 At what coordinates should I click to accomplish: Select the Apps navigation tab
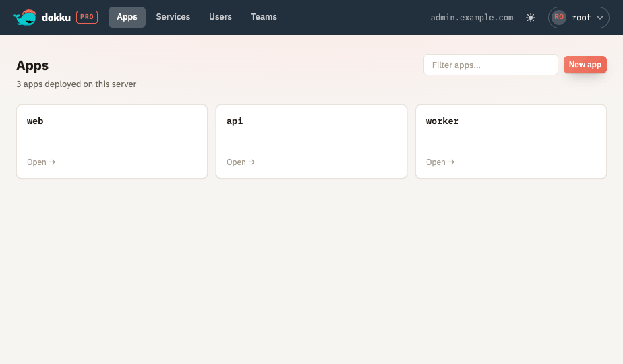[127, 17]
